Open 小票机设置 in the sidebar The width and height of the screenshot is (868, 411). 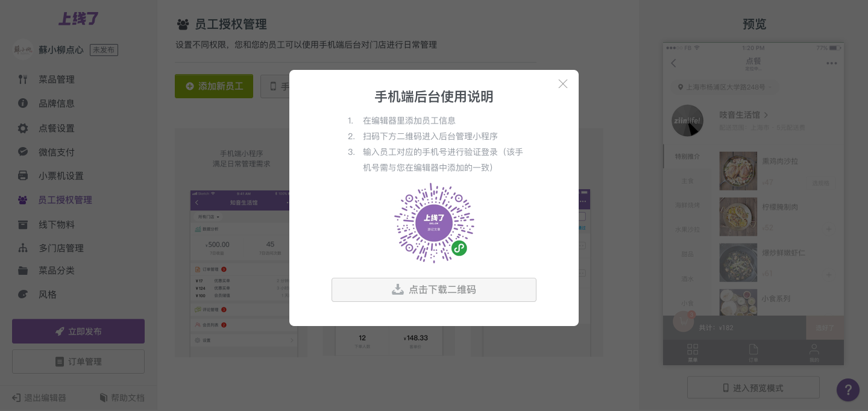click(61, 176)
